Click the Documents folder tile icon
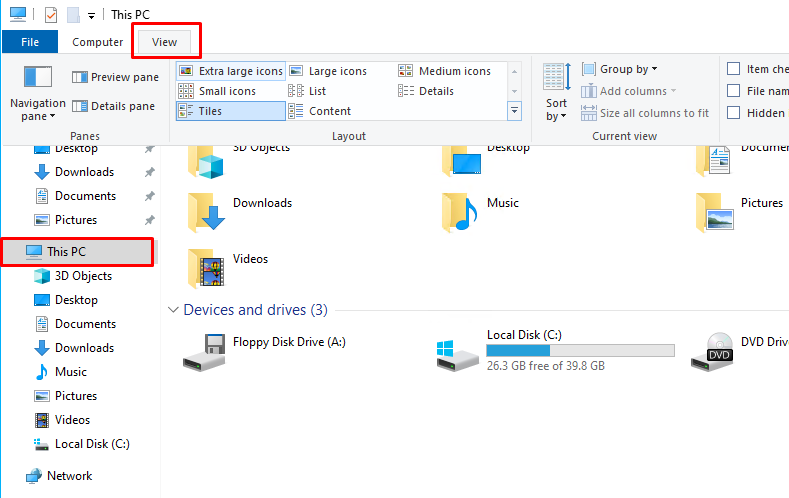Viewport: 789px width, 498px height. pos(714,161)
